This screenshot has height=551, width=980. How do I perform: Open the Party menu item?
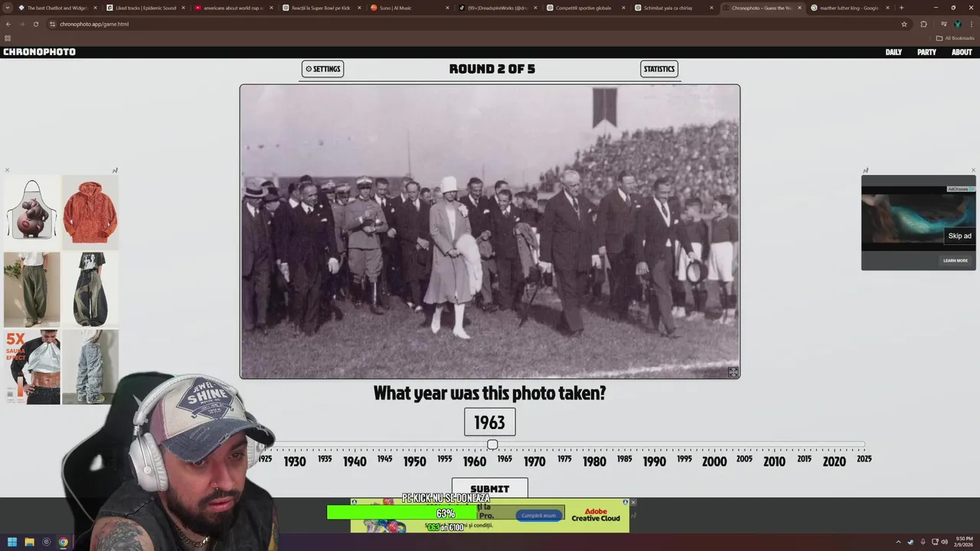[926, 52]
